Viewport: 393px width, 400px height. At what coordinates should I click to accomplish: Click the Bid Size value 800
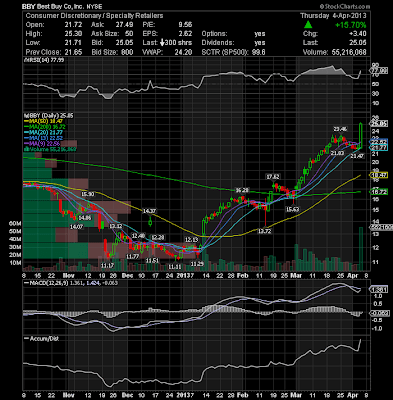[127, 52]
